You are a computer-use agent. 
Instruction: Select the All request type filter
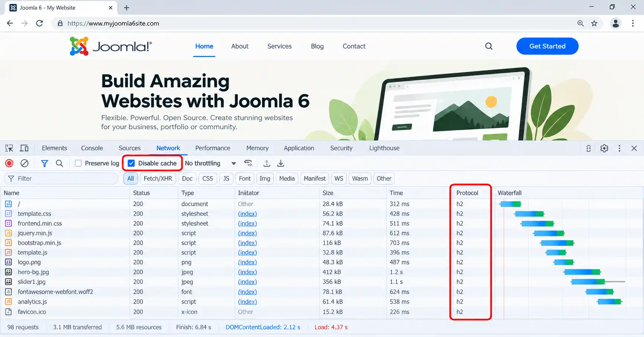click(130, 178)
